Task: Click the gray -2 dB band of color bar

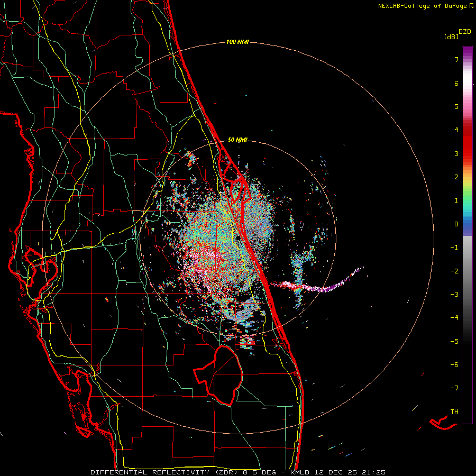Action: point(467,271)
